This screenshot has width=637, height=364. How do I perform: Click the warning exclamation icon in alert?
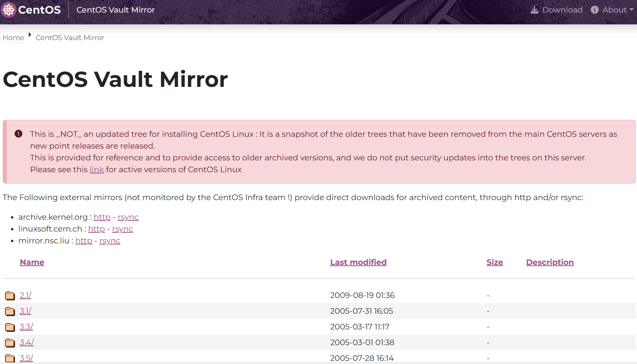coord(18,134)
